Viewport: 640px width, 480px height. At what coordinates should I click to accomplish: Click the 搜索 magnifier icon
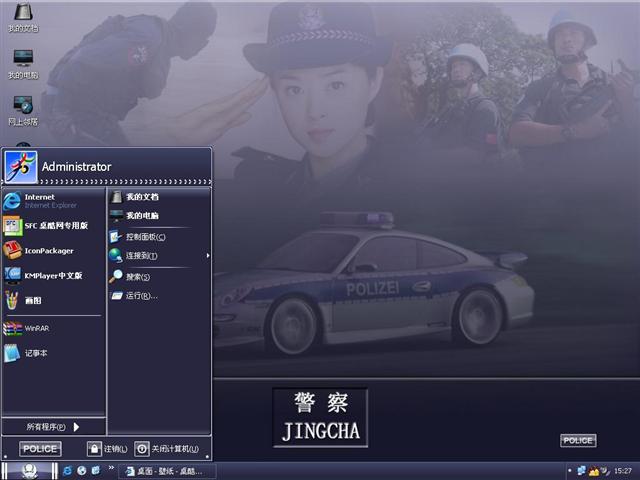pos(116,276)
